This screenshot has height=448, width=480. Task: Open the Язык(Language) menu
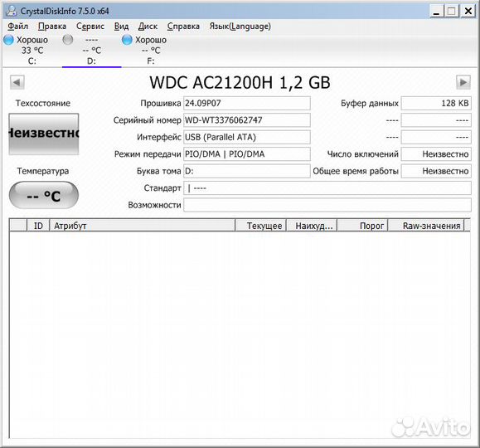pos(240,27)
